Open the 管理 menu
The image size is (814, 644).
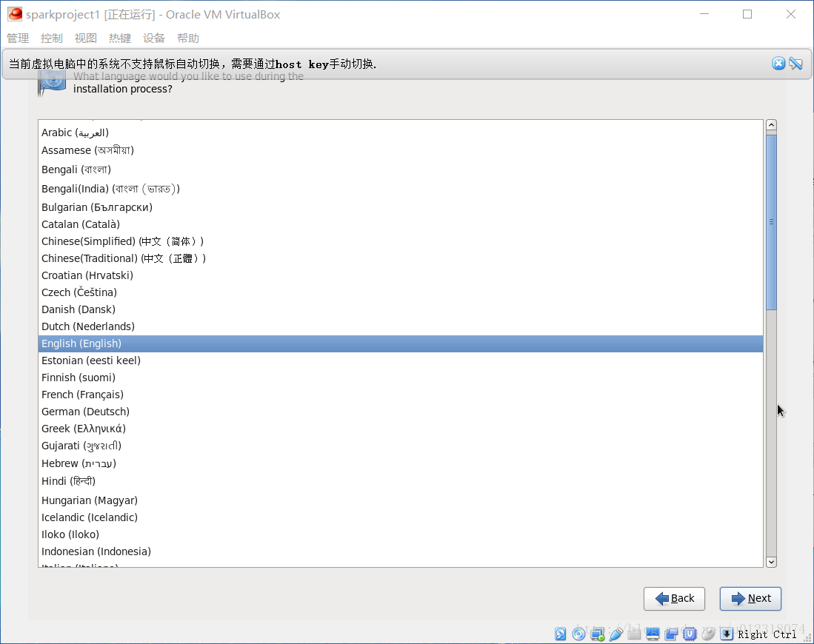pos(18,38)
